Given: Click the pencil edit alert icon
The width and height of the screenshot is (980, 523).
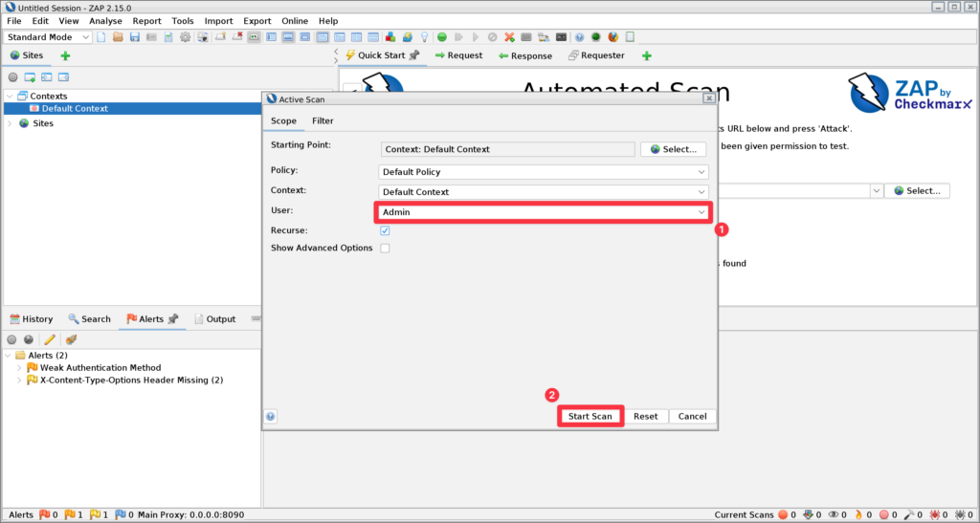Looking at the screenshot, I should 50,339.
